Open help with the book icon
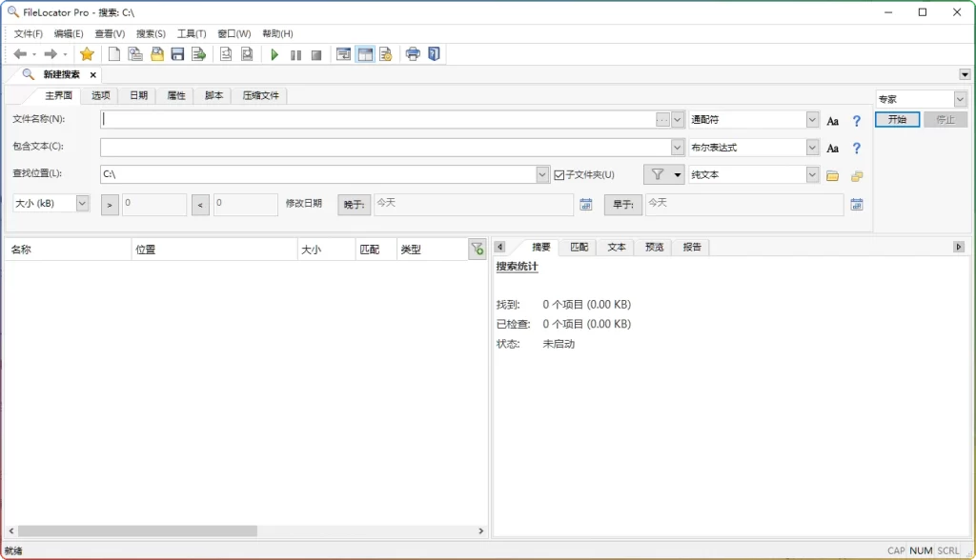976x560 pixels. pos(433,54)
